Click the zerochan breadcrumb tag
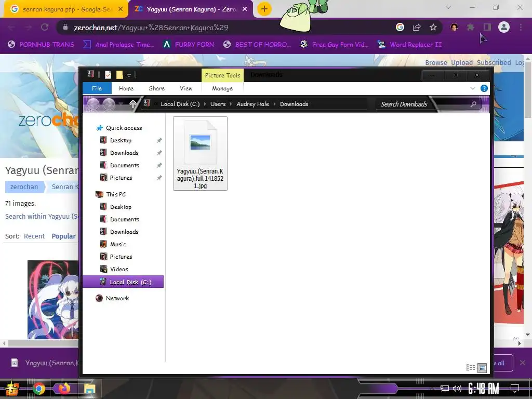 tap(24, 187)
